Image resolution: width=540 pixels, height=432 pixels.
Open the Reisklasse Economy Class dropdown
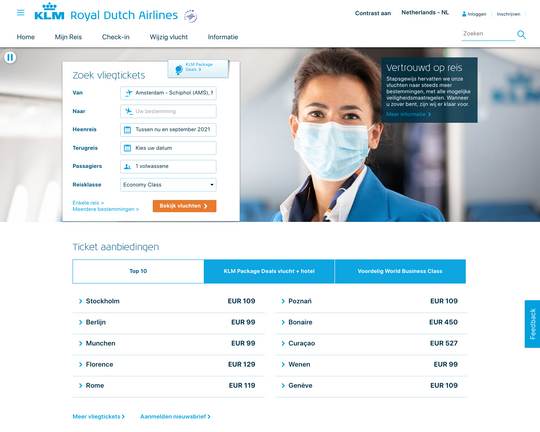point(168,185)
